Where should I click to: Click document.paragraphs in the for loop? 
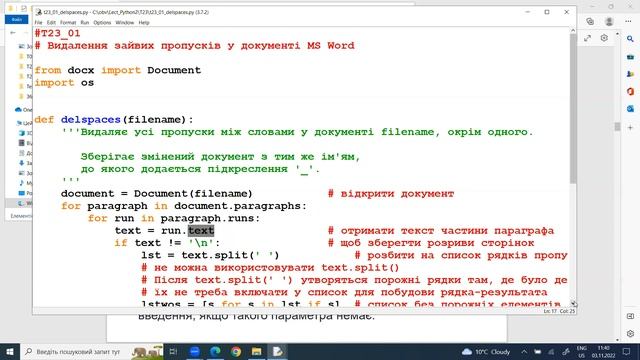point(237,206)
